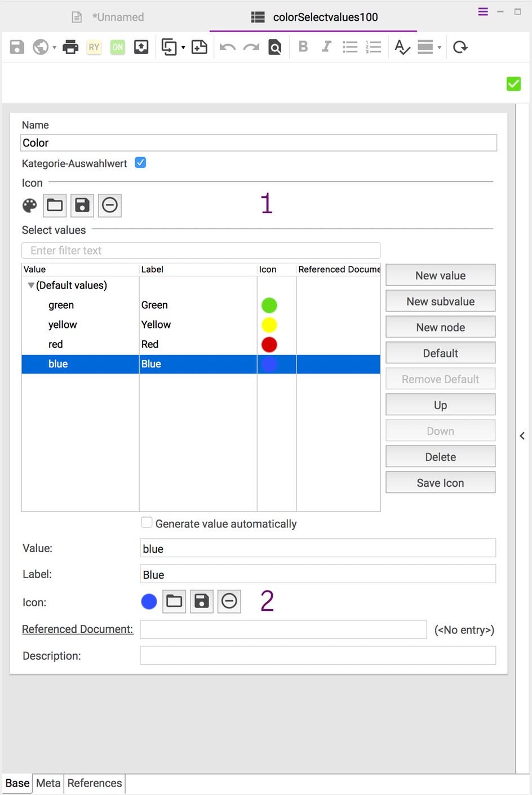Click the Description input field
The height and width of the screenshot is (795, 532).
(318, 655)
